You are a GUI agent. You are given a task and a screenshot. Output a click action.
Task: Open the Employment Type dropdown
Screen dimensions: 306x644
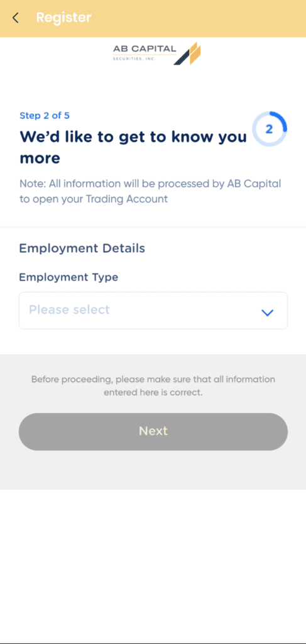click(153, 310)
